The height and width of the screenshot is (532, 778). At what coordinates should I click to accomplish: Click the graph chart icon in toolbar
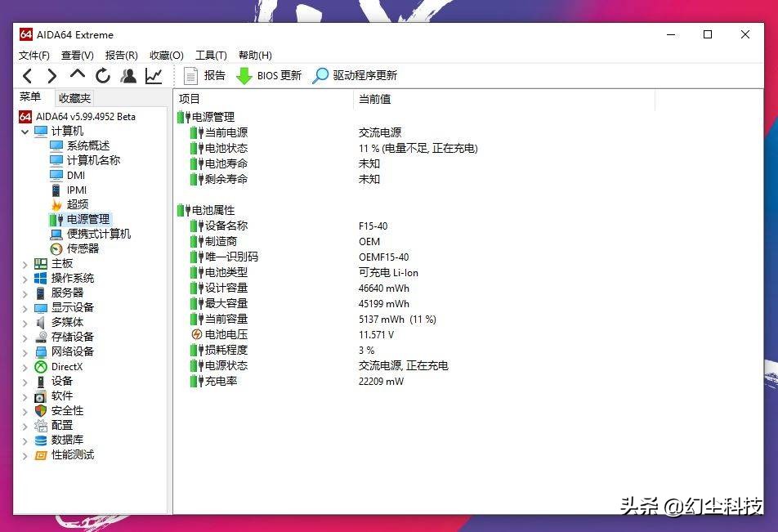(x=152, y=74)
